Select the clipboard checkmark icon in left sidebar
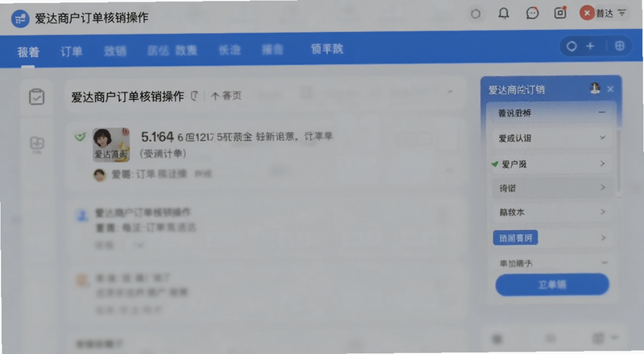 tap(36, 97)
